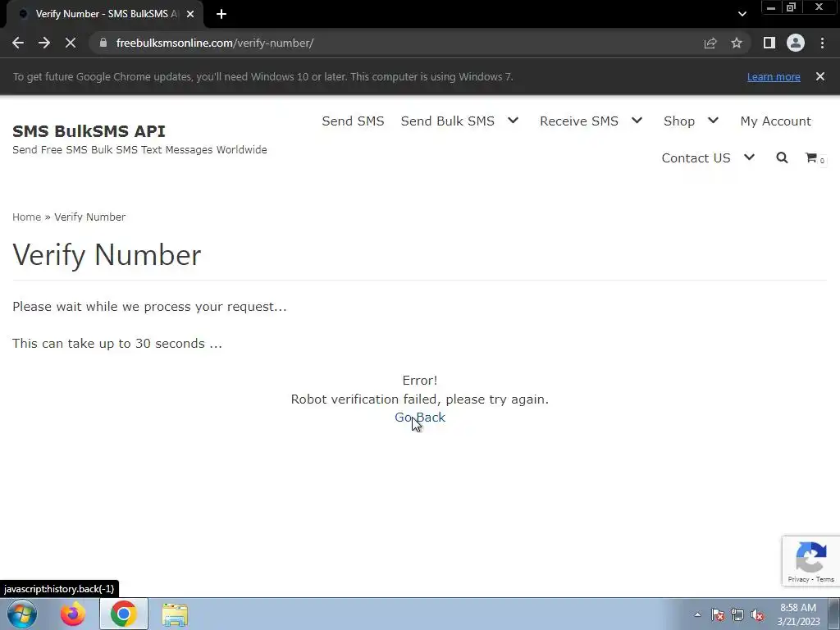Click the URL address bar

[396, 43]
